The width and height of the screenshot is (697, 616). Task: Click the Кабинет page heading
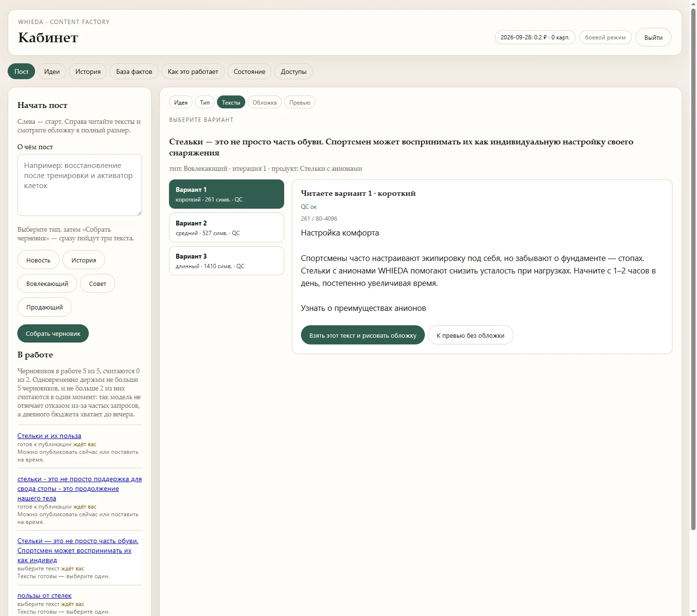coord(48,37)
